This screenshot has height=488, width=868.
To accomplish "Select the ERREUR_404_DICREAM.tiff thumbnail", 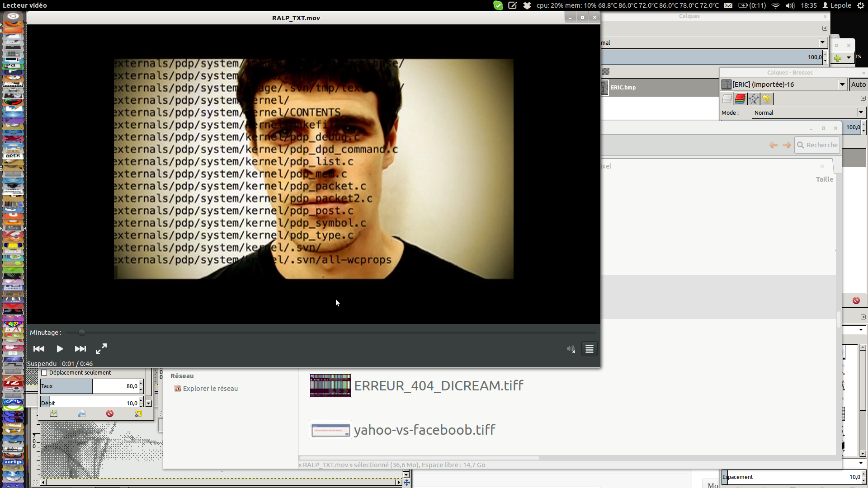I will [x=330, y=385].
